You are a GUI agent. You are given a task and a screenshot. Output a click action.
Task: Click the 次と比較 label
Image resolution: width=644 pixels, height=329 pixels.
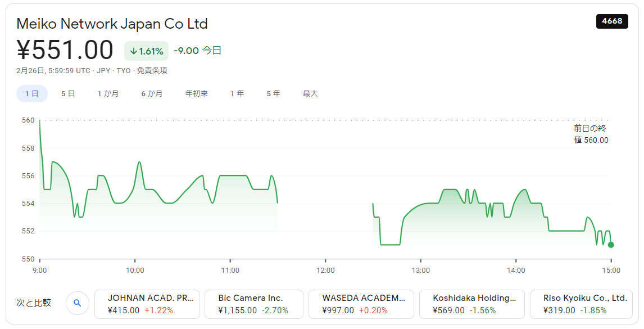(34, 303)
